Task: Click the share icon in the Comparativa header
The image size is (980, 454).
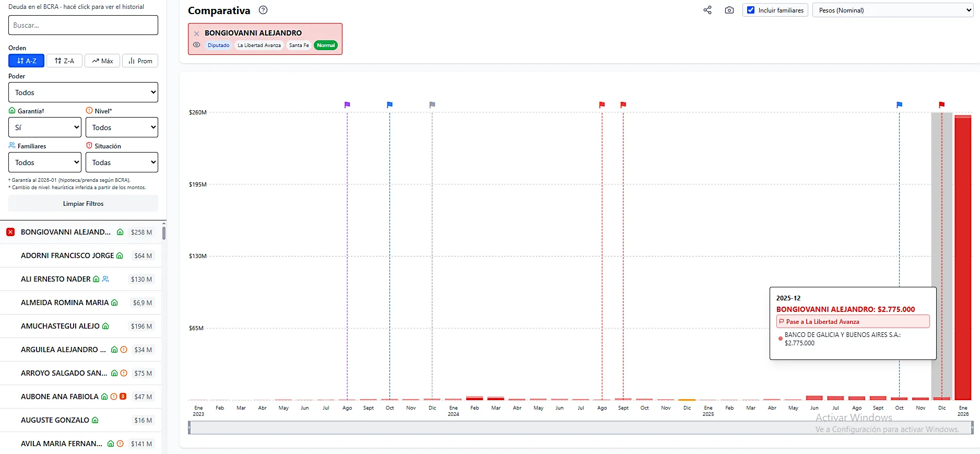Action: (707, 10)
